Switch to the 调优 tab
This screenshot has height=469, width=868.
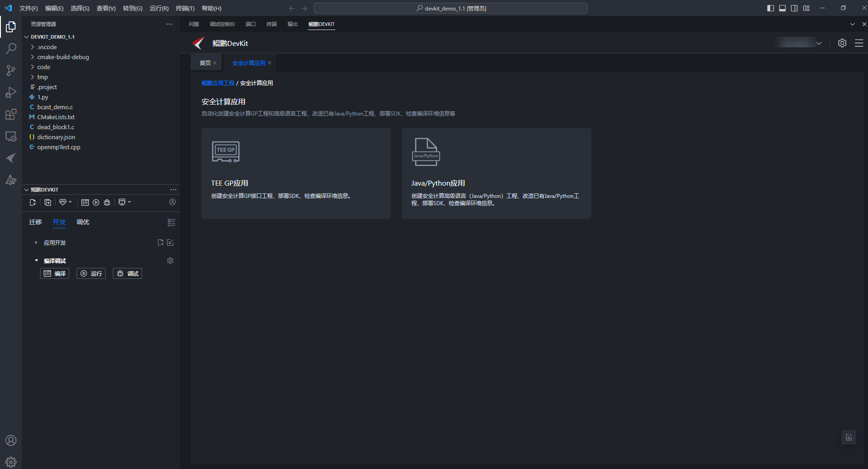[x=83, y=222]
